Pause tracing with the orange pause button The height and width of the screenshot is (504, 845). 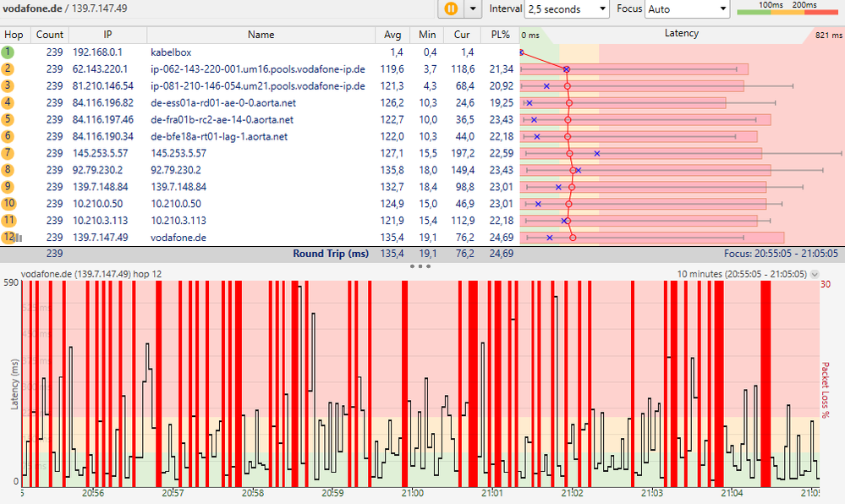(451, 8)
